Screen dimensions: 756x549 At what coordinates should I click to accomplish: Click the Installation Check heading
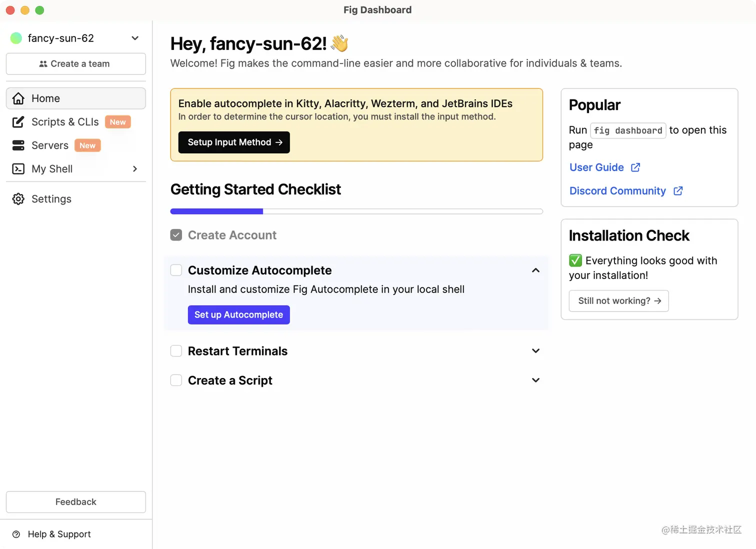[x=629, y=235]
